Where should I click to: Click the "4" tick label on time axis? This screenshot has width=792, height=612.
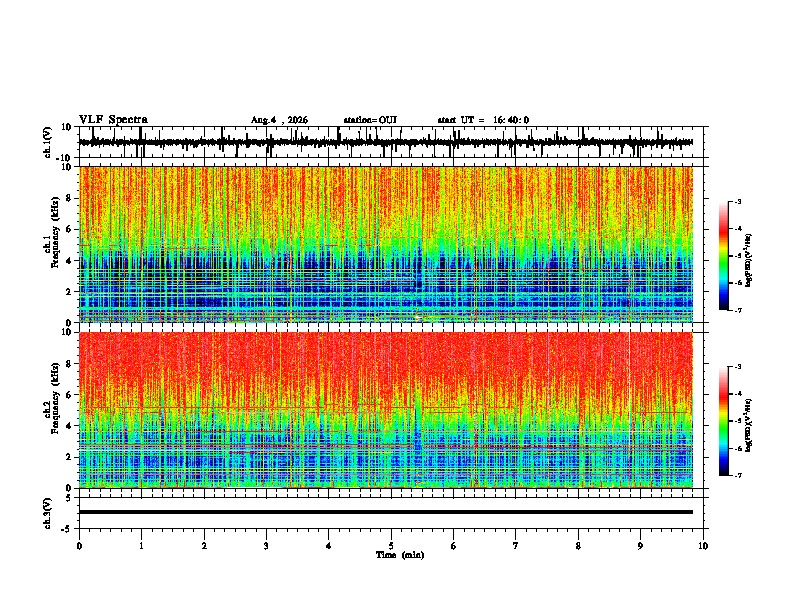click(329, 546)
